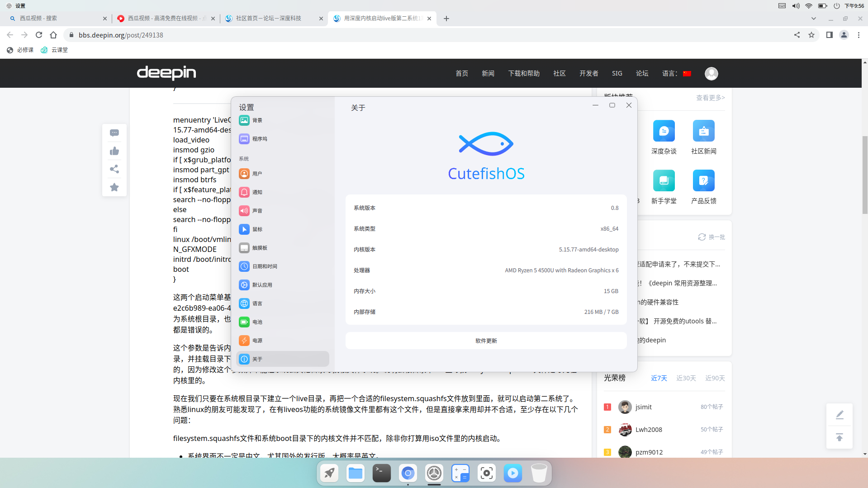Open Chrome's three-dot menu
This screenshot has width=868, height=488.
pyautogui.click(x=859, y=35)
